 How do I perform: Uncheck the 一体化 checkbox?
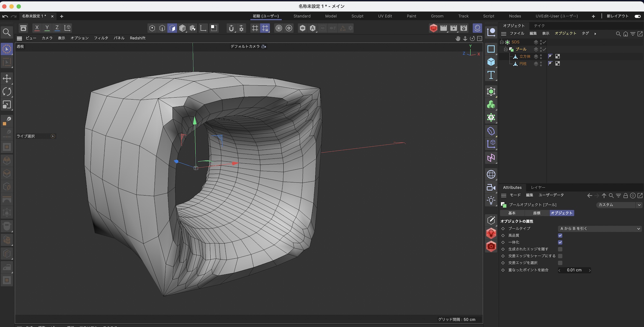click(x=560, y=242)
